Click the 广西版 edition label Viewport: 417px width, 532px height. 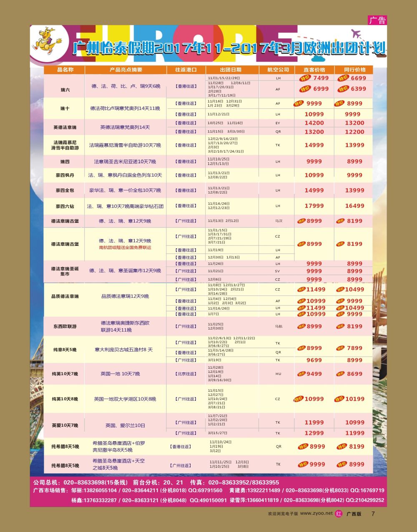[354, 514]
